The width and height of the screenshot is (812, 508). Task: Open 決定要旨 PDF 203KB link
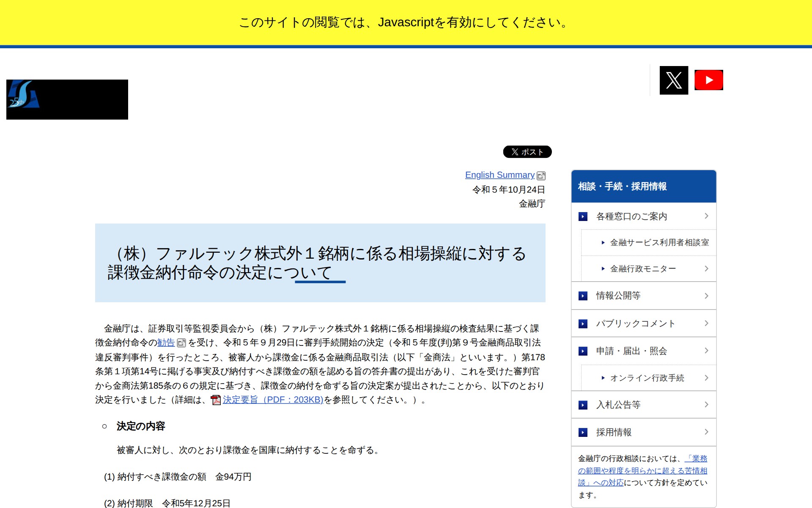point(273,400)
